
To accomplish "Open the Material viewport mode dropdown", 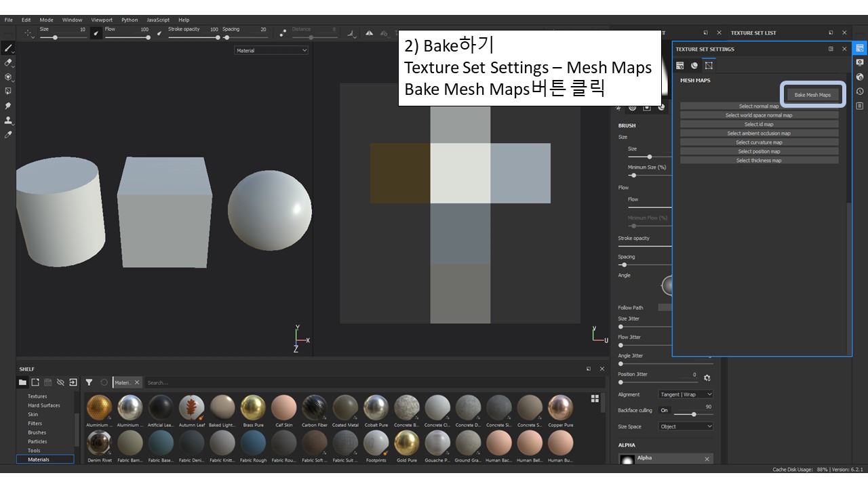I will [x=271, y=50].
